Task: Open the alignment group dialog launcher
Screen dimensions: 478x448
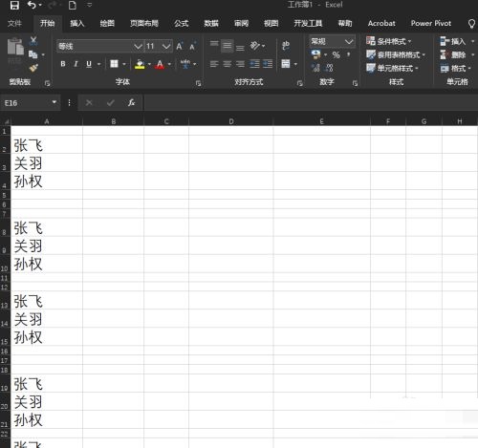Action: (299, 83)
